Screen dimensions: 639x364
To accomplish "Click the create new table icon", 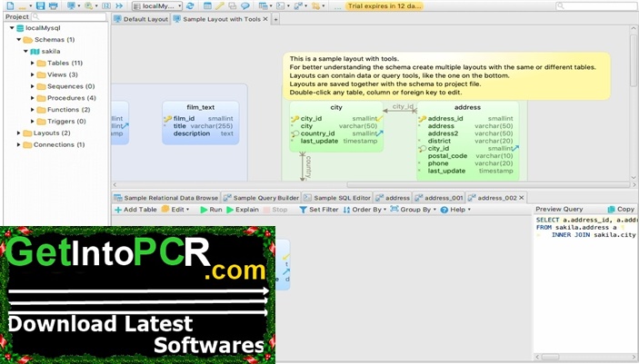I will coord(207,5).
